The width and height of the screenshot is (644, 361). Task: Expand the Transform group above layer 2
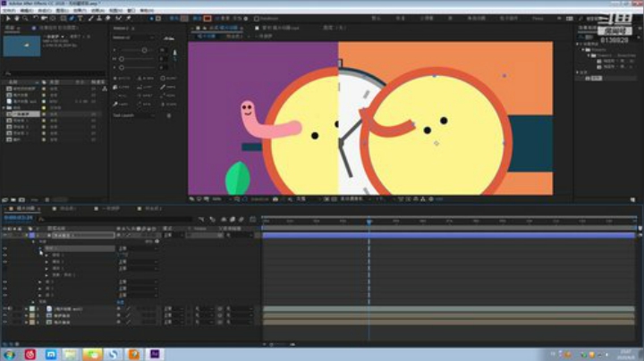pyautogui.click(x=33, y=302)
